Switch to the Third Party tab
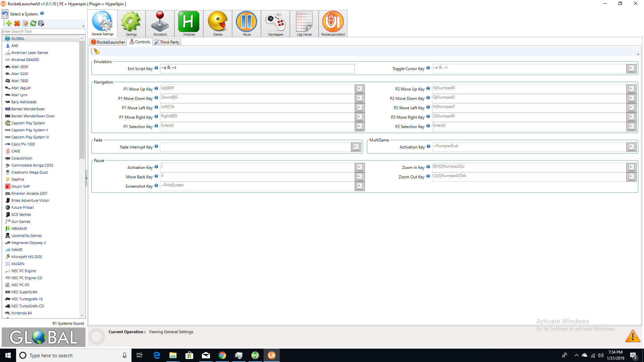Image resolution: width=644 pixels, height=362 pixels. tap(167, 42)
